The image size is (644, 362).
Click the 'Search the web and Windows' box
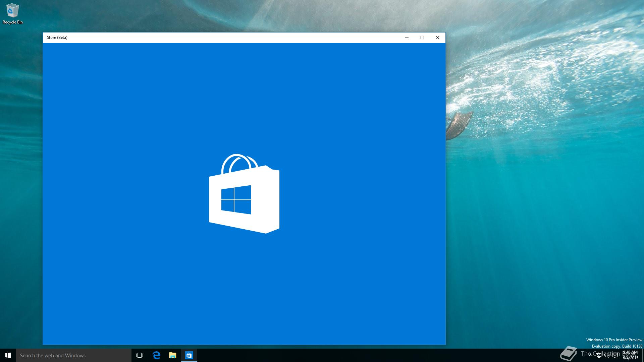[74, 355]
